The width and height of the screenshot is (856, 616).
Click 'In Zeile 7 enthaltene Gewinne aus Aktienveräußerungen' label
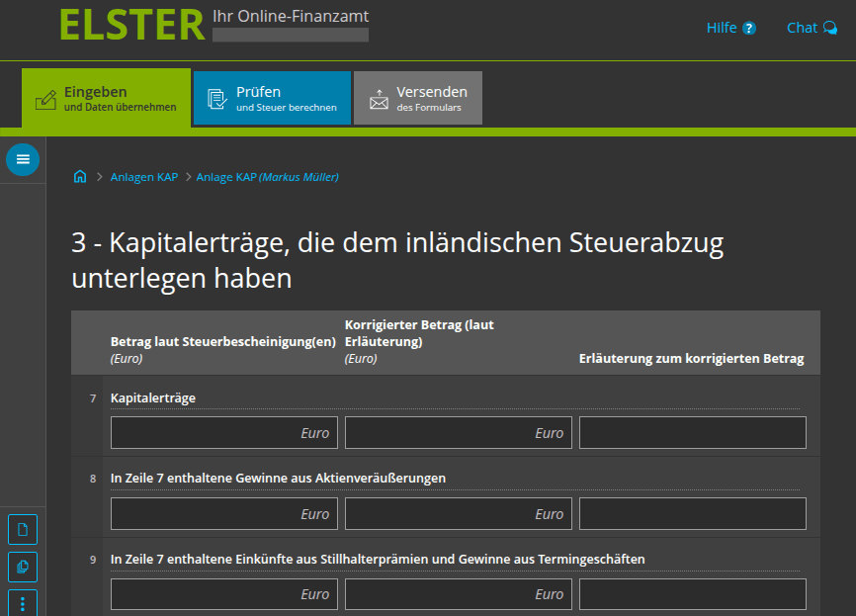[x=278, y=479]
